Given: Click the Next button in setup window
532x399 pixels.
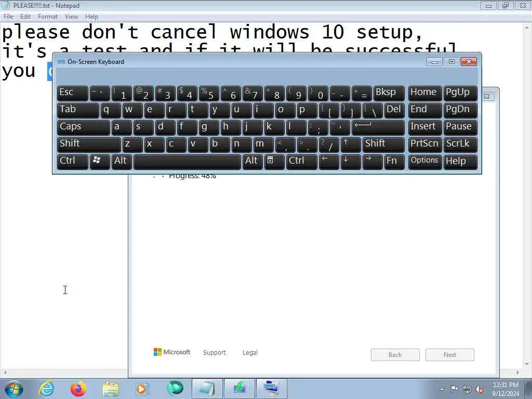Looking at the screenshot, I should tap(449, 354).
